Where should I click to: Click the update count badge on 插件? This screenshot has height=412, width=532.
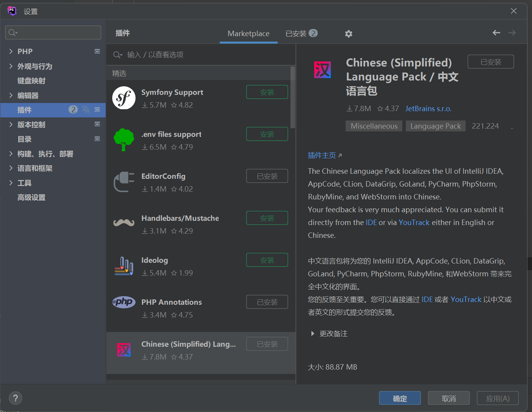pyautogui.click(x=73, y=110)
